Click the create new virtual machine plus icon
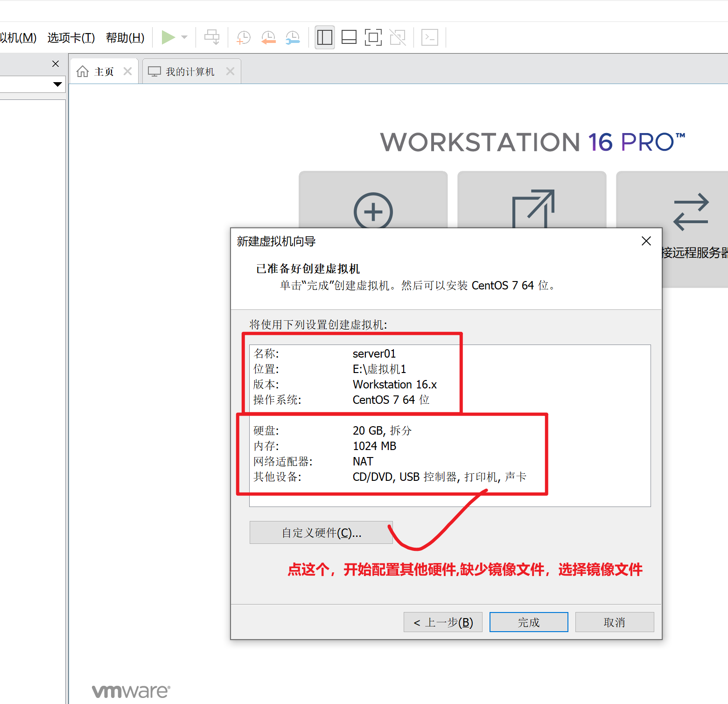This screenshot has height=704, width=728. [373, 211]
